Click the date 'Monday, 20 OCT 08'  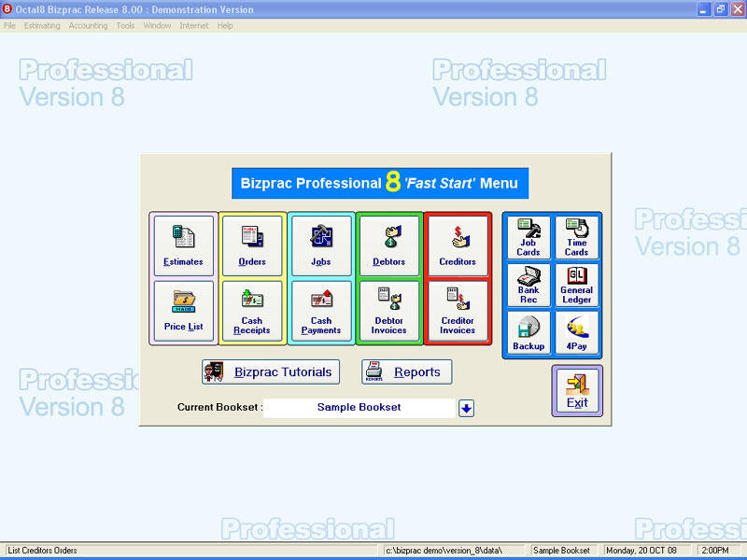click(x=641, y=551)
